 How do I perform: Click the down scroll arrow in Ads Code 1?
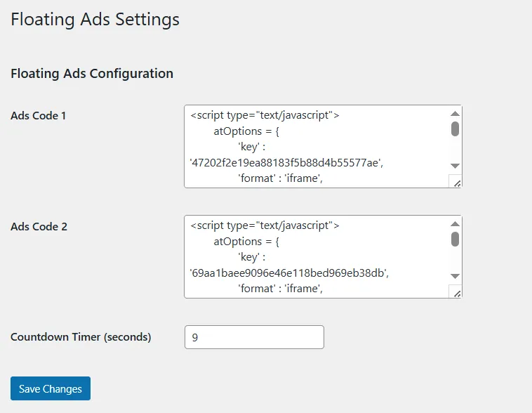455,166
